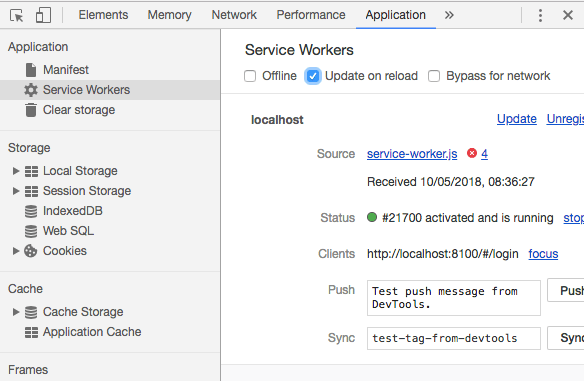Enable the Offline checkbox
The height and width of the screenshot is (381, 584).
(250, 76)
